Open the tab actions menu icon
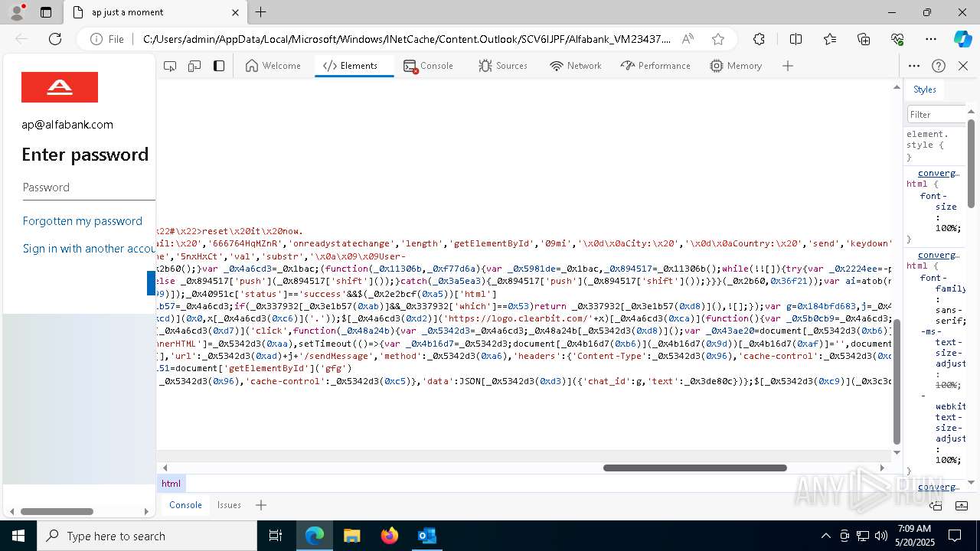Screen dimensions: 980x551 tap(46, 12)
